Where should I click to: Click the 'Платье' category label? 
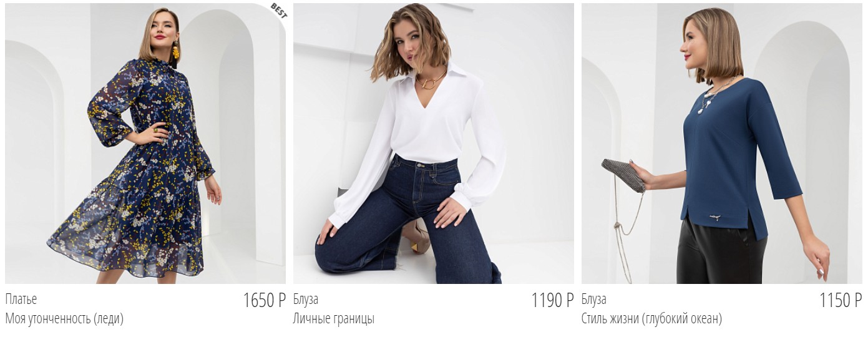(21, 300)
